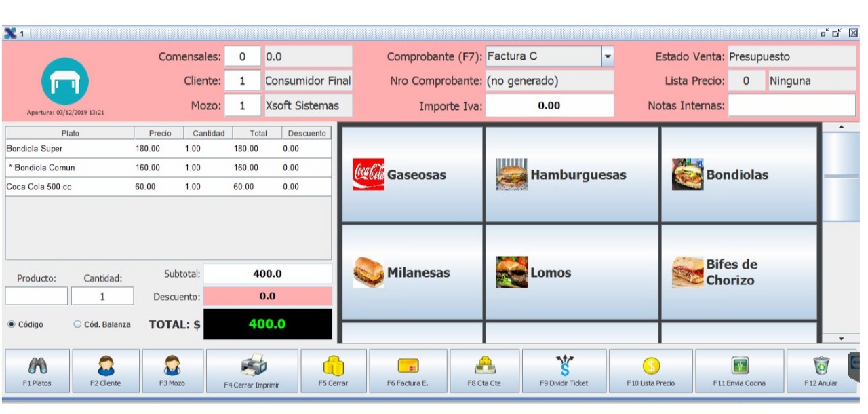This screenshot has width=868, height=414.
Task: Click the Precio column header
Action: (159, 134)
